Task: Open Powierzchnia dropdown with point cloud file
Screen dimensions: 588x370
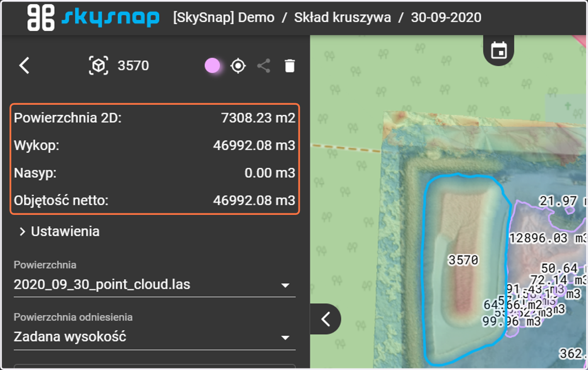Action: pos(154,284)
